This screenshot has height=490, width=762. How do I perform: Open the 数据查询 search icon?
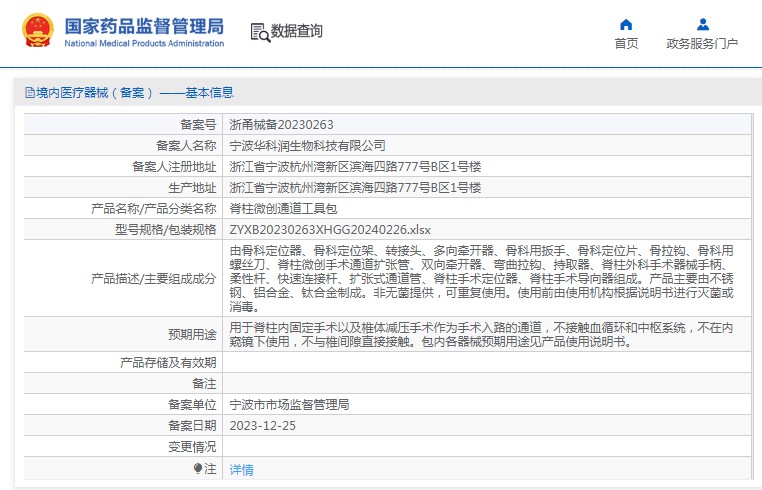260,32
